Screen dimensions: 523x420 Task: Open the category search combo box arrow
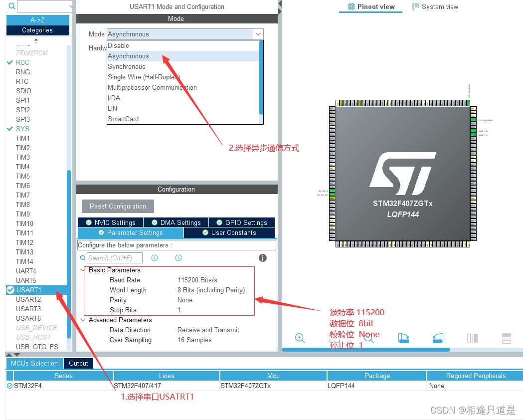click(71, 6)
